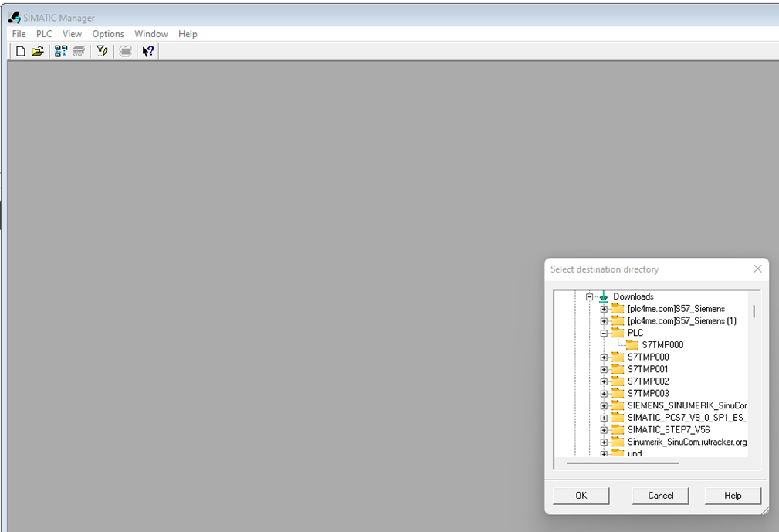Screen dimensions: 779x532
Task: Open the Help menu
Action: pos(188,34)
